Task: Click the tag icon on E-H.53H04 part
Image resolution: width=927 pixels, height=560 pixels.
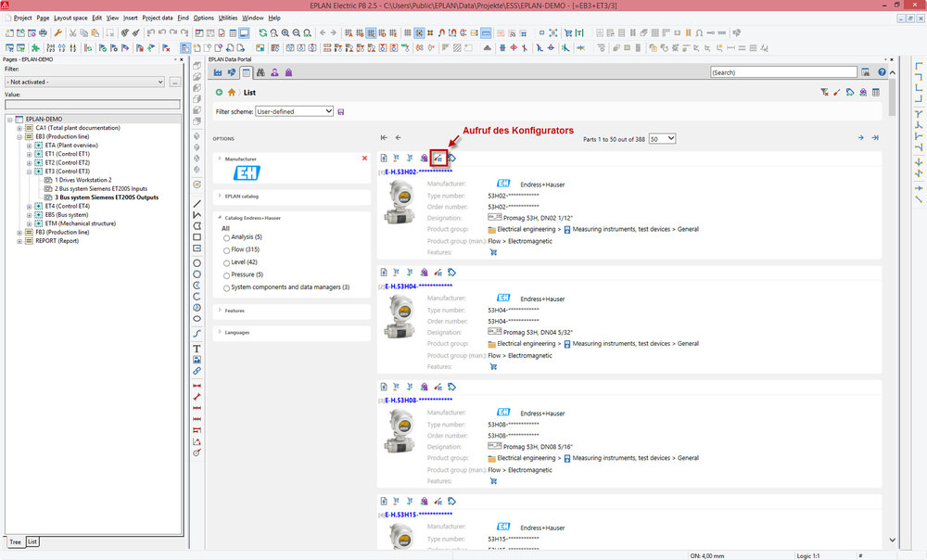Action: 451,273
